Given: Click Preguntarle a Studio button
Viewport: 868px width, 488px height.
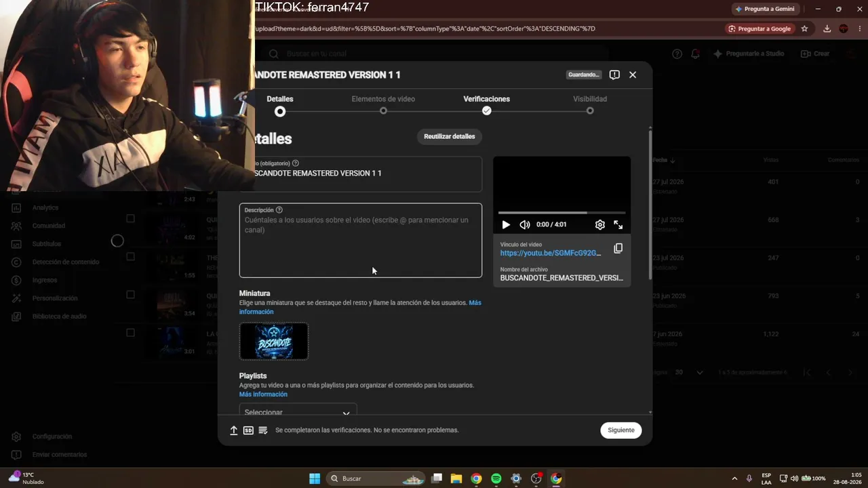Looking at the screenshot, I should [x=749, y=54].
